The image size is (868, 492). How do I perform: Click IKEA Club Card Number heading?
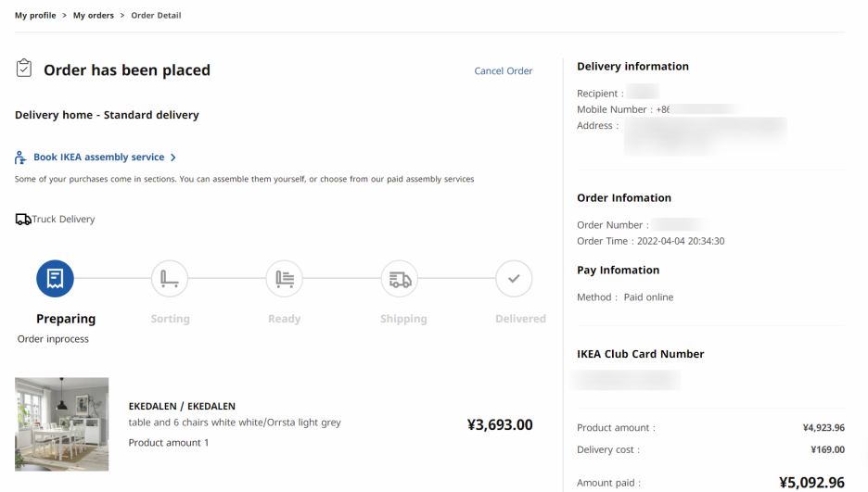click(641, 354)
